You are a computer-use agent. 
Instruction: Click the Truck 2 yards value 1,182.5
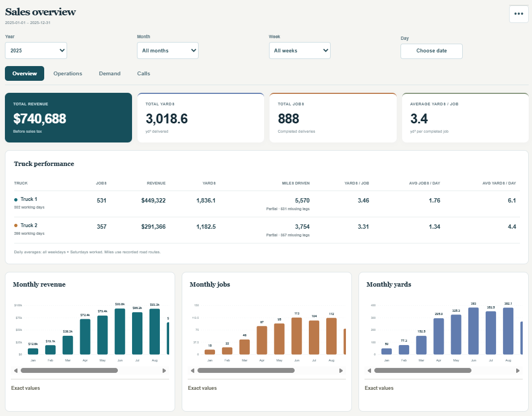[206, 227]
